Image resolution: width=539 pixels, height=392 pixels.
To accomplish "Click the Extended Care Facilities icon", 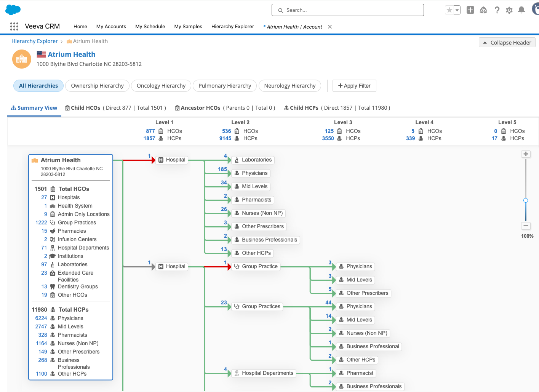I will pyautogui.click(x=53, y=273).
